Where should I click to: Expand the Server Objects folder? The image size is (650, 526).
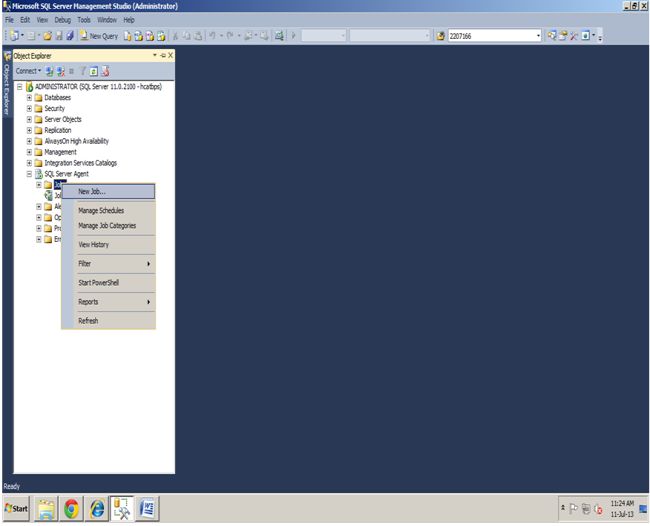coord(29,119)
